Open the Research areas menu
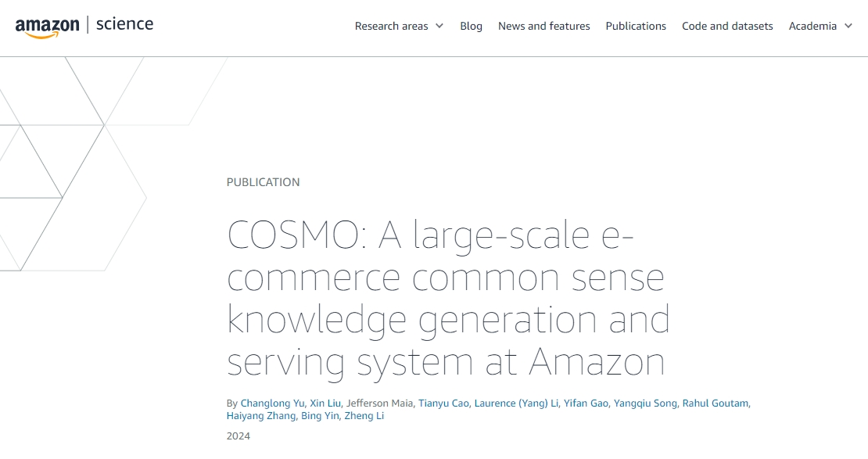Screen dimensions: 868x459 point(391,26)
